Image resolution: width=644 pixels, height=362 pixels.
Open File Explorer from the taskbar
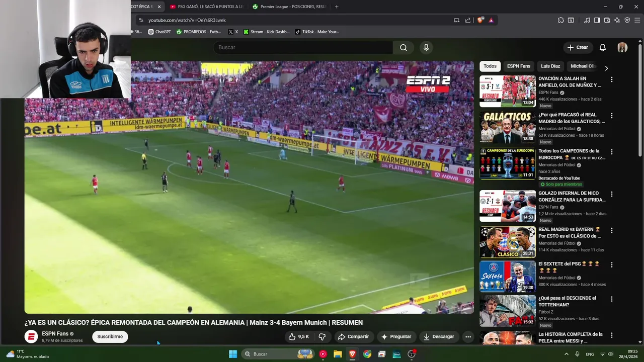(x=338, y=354)
